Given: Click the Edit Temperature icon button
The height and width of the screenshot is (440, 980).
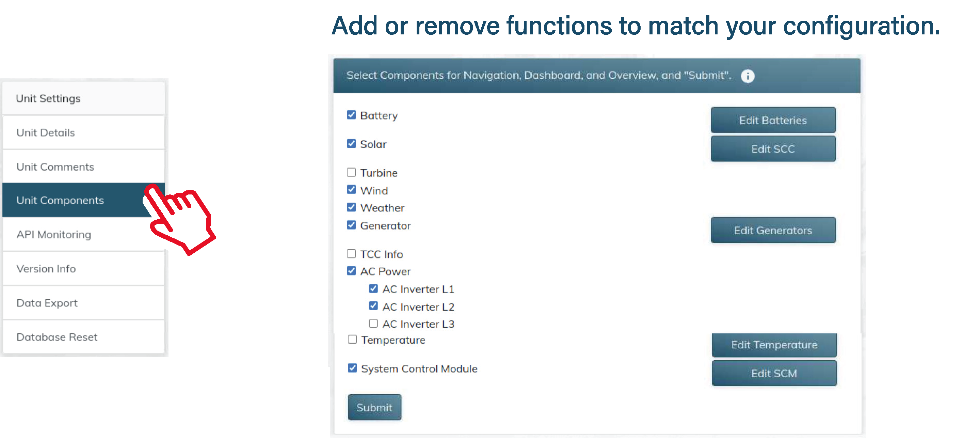Looking at the screenshot, I should pos(774,344).
